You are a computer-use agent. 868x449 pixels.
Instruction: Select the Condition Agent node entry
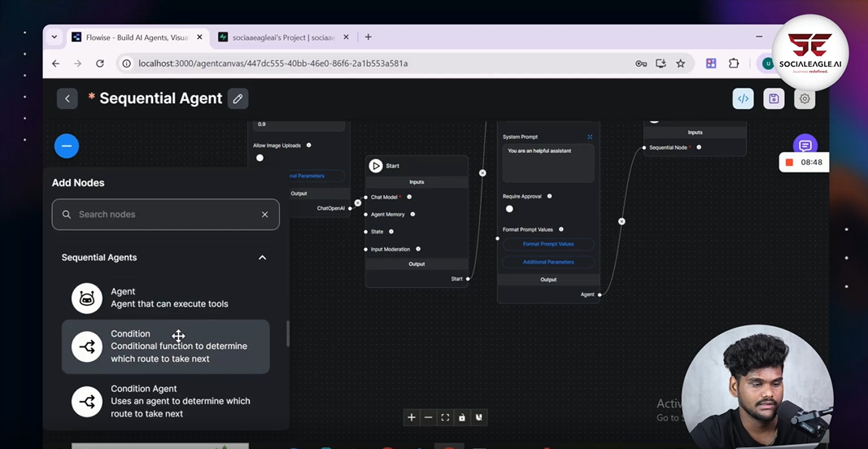166,401
